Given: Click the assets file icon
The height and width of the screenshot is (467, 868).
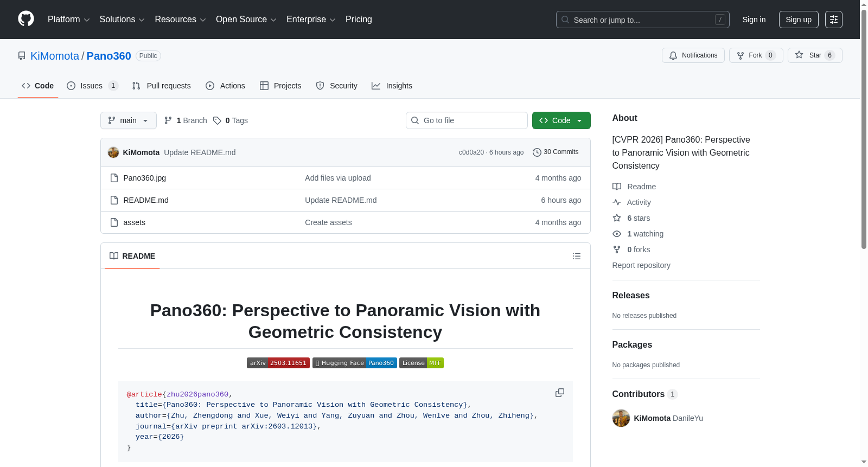Looking at the screenshot, I should point(114,222).
